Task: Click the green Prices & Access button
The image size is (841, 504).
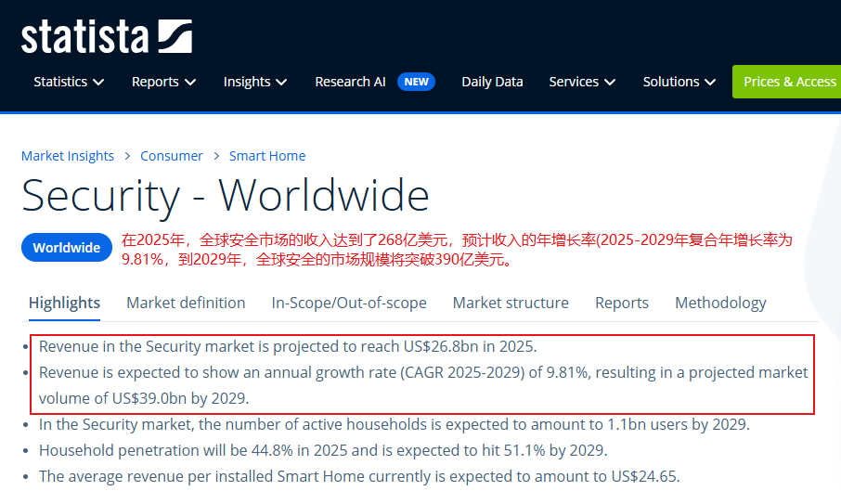Action: pos(788,82)
